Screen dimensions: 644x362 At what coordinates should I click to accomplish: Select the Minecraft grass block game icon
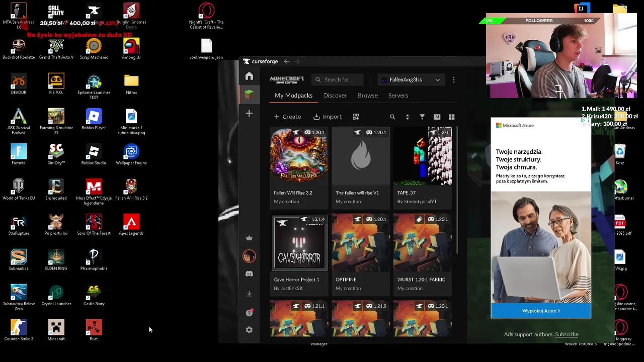[x=249, y=95]
